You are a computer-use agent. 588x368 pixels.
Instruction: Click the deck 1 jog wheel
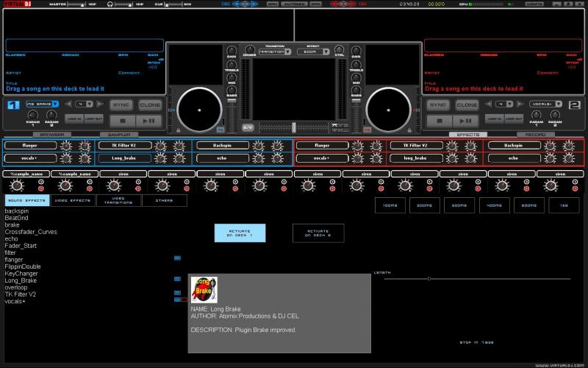[x=199, y=110]
